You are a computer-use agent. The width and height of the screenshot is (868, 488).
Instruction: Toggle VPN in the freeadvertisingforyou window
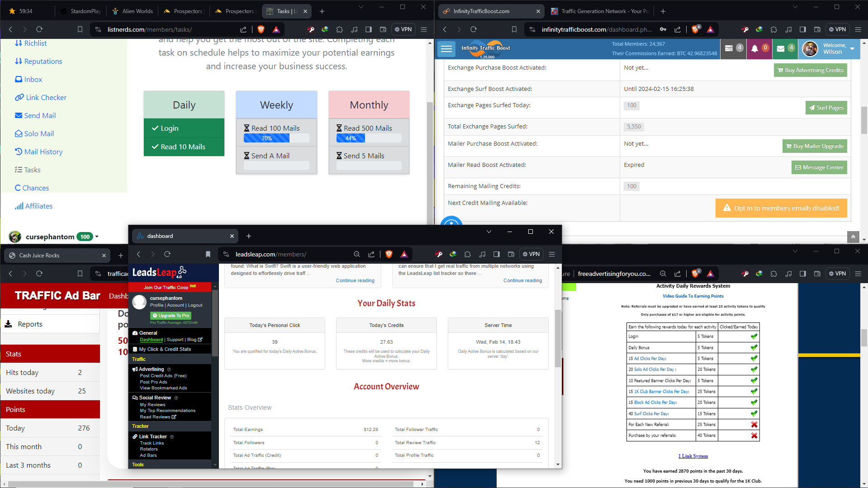point(837,274)
